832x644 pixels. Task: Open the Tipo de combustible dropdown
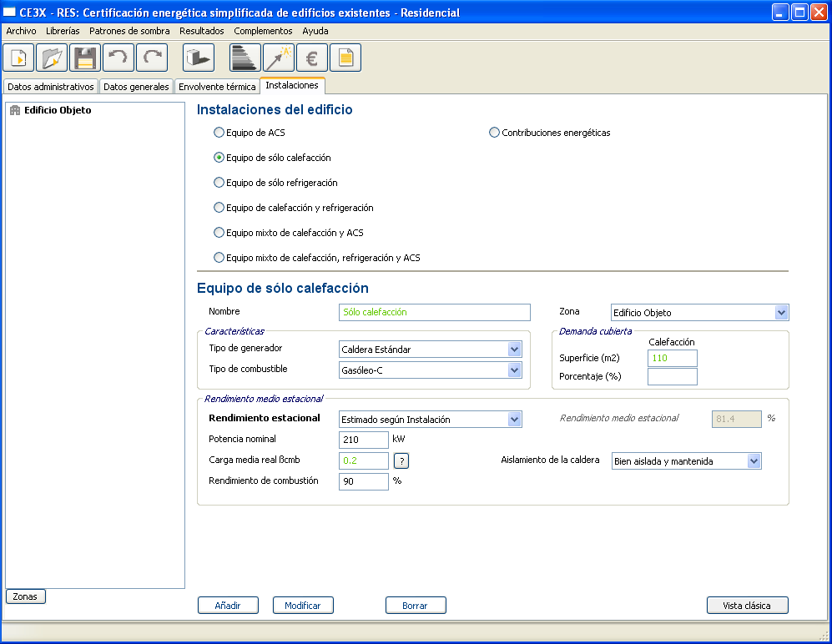coord(514,370)
